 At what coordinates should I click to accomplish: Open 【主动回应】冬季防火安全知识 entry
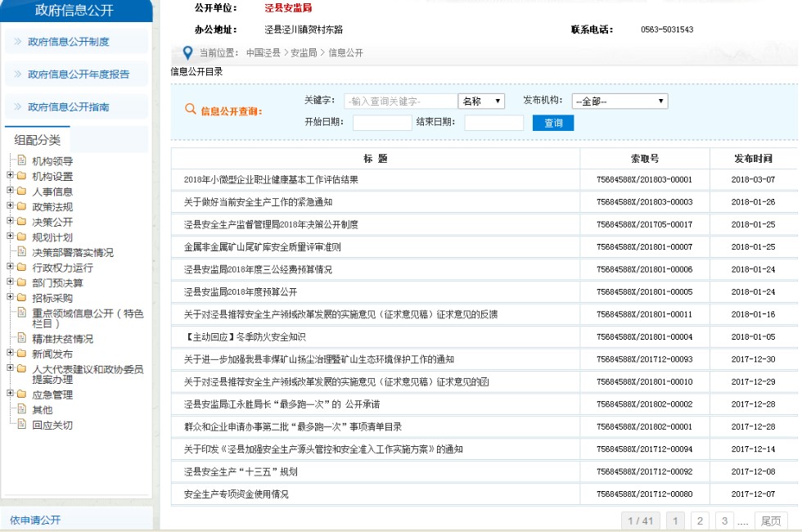pyautogui.click(x=245, y=337)
